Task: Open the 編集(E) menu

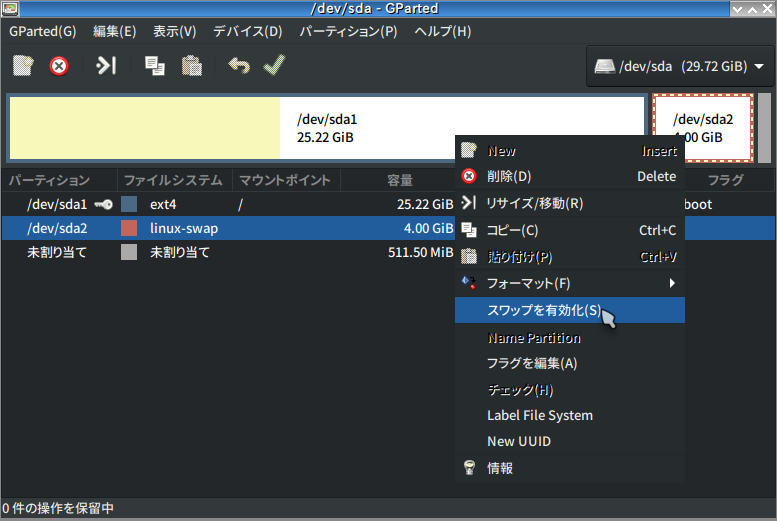Action: [114, 31]
